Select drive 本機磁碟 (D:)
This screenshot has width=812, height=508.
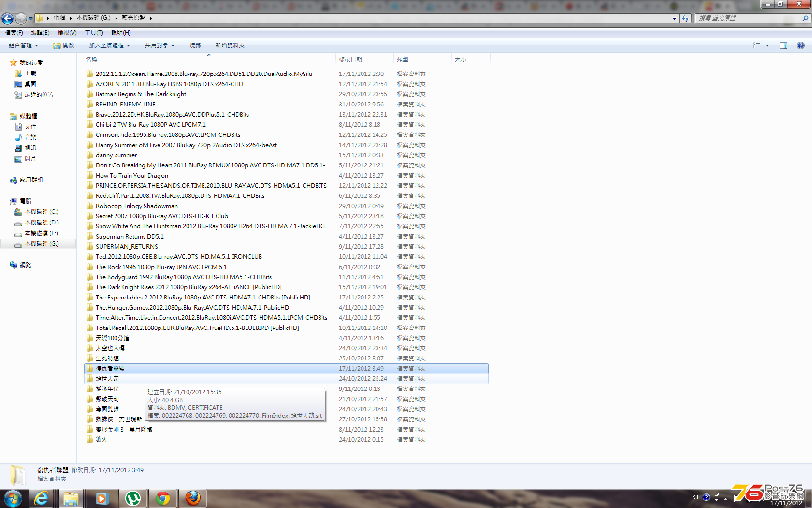tap(37, 223)
